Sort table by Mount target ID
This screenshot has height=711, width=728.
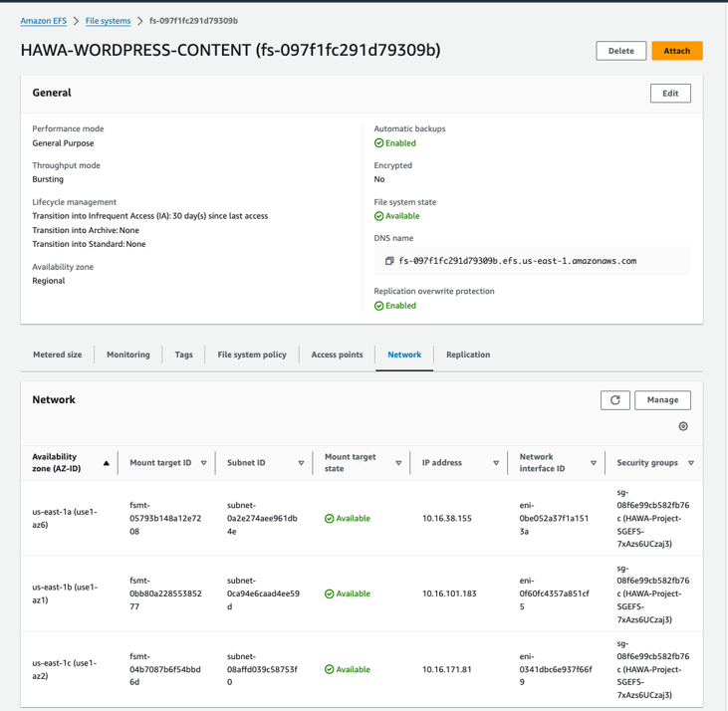click(x=204, y=463)
